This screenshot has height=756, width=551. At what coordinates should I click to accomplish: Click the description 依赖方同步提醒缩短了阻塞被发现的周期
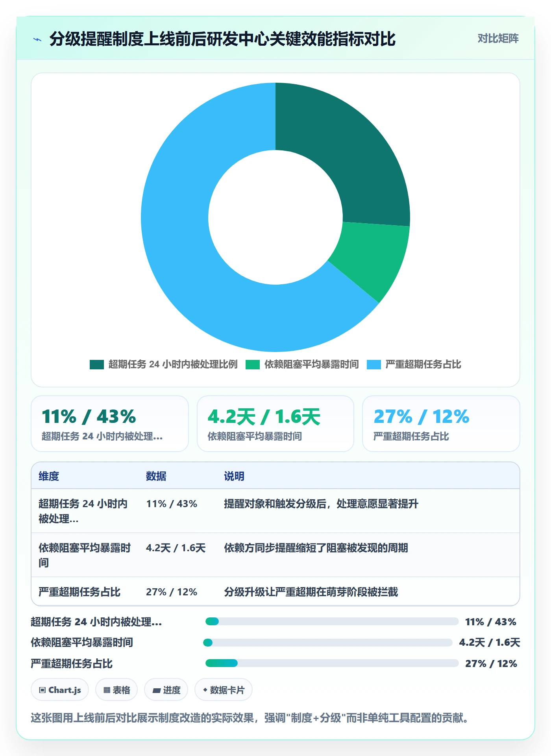tap(316, 548)
